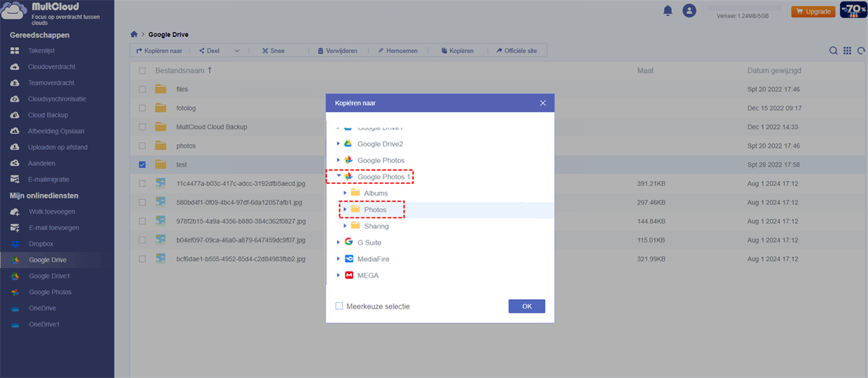Open Afbeelding Opslaan in sidebar
The width and height of the screenshot is (868, 378).
coord(57,131)
